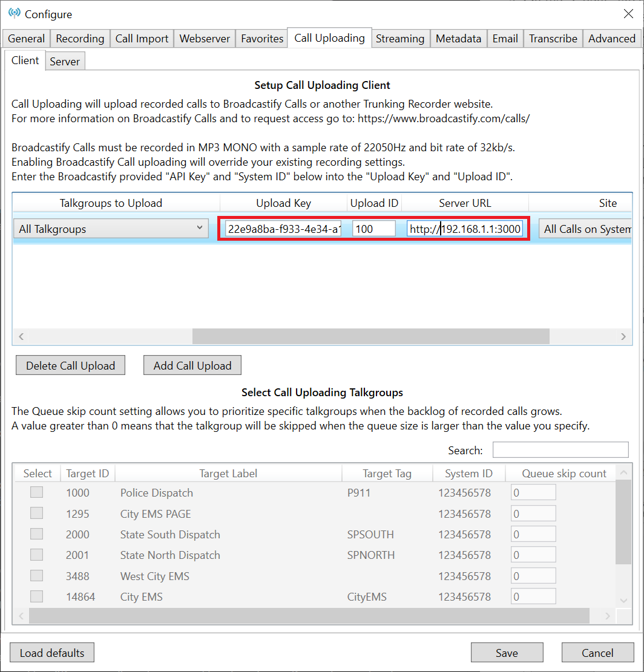Check the City EMS 14864 checkbox

pyautogui.click(x=36, y=596)
